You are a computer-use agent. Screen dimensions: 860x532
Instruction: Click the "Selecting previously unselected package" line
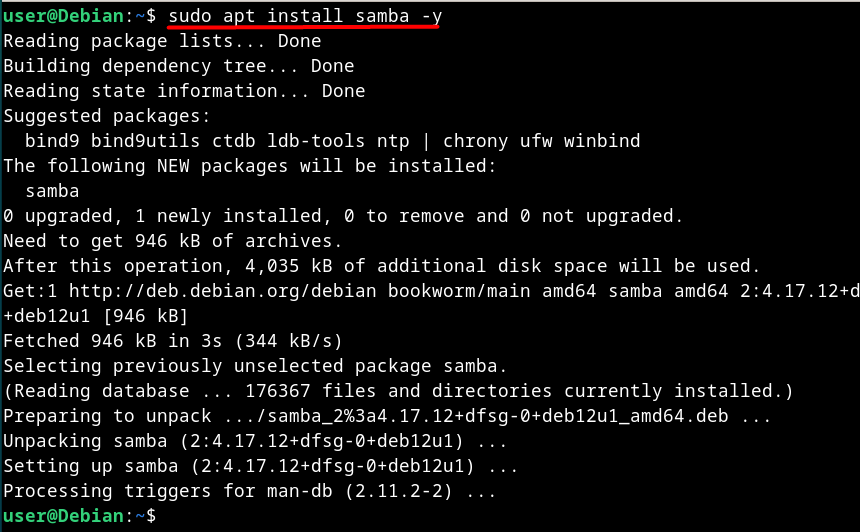pos(255,366)
